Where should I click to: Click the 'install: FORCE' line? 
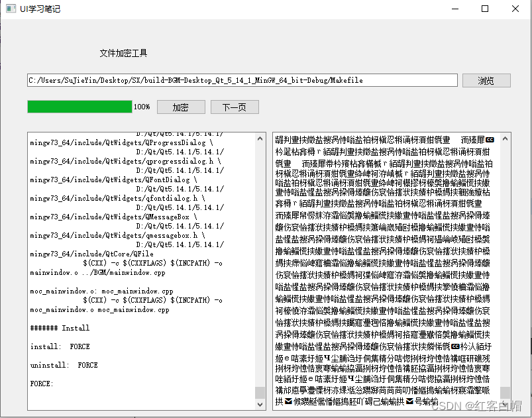pyautogui.click(x=60, y=346)
